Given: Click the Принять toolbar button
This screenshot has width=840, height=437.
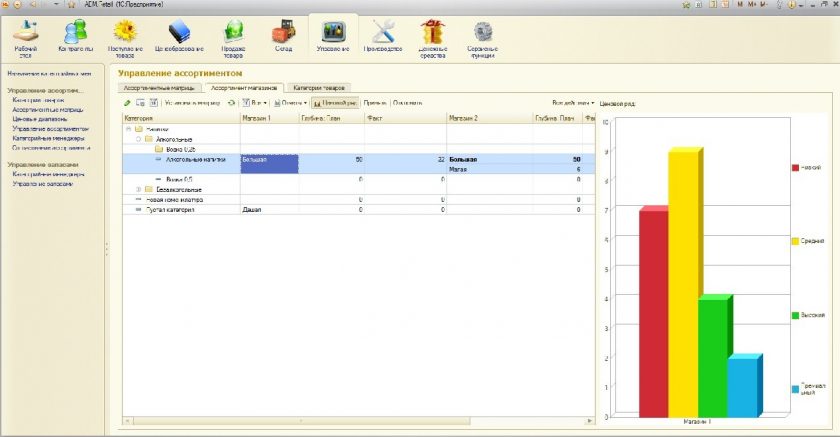Looking at the screenshot, I should click(x=374, y=103).
